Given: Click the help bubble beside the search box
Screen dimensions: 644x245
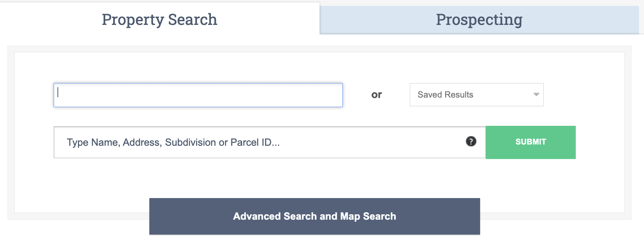Looking at the screenshot, I should (471, 142).
